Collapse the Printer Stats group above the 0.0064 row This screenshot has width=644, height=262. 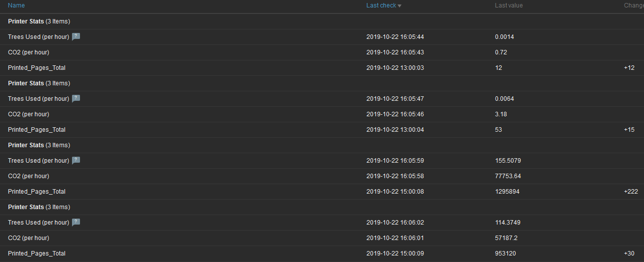(x=25, y=83)
